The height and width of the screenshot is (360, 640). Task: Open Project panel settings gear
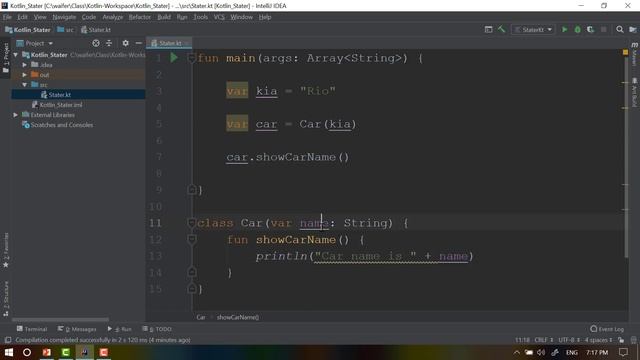pos(125,43)
